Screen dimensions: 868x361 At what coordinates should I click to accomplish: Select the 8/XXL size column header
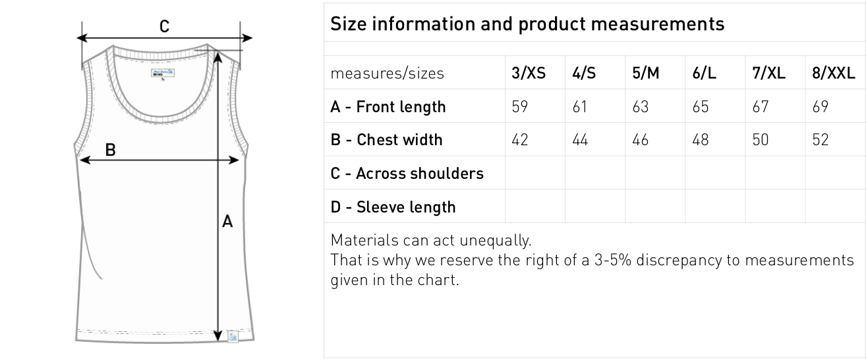[x=834, y=73]
